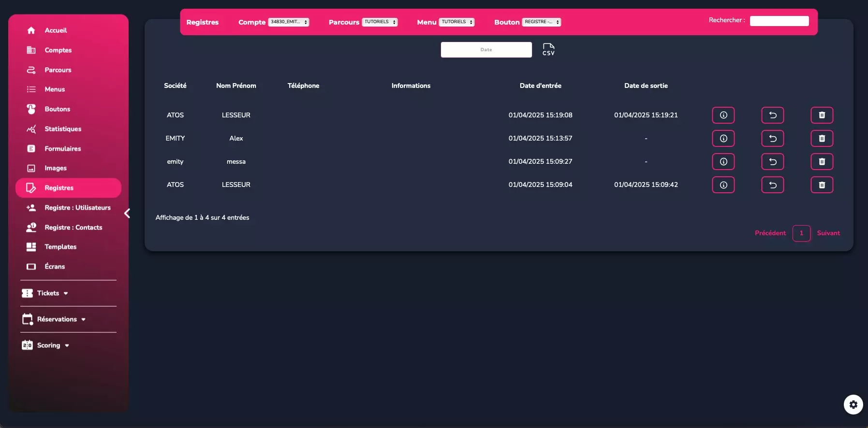Delete the EMITY Alex entry
Screen dimensions: 868x428
coord(822,138)
